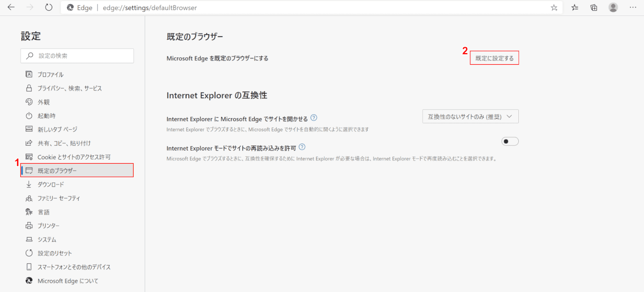This screenshot has width=644, height=292.
Task: Click the laptop icon beside システム
Action: pyautogui.click(x=29, y=239)
